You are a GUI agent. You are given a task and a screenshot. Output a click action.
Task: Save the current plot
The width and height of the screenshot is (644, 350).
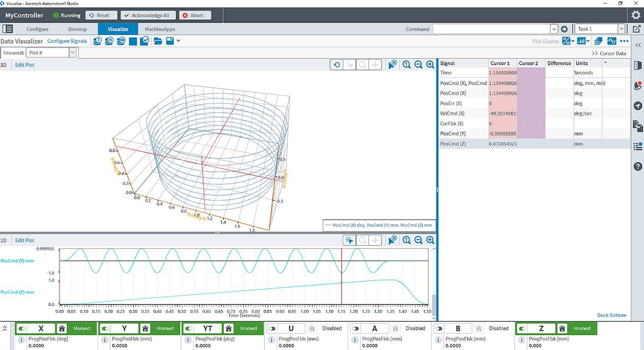tap(170, 41)
